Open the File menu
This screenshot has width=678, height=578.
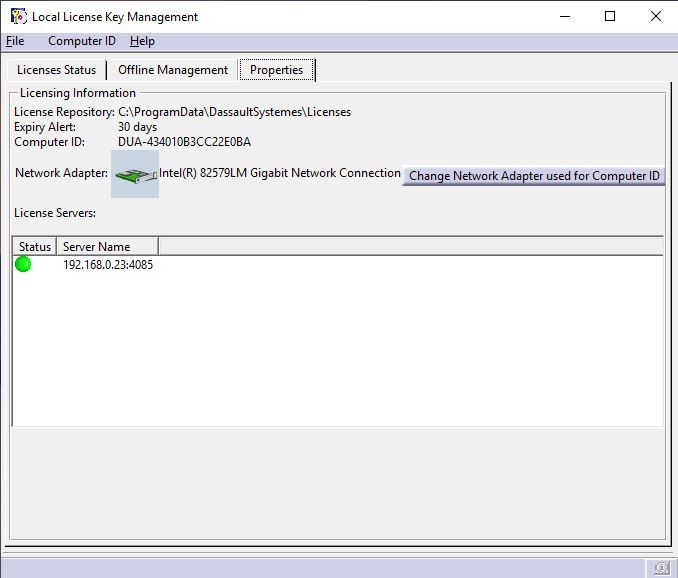pyautogui.click(x=15, y=41)
